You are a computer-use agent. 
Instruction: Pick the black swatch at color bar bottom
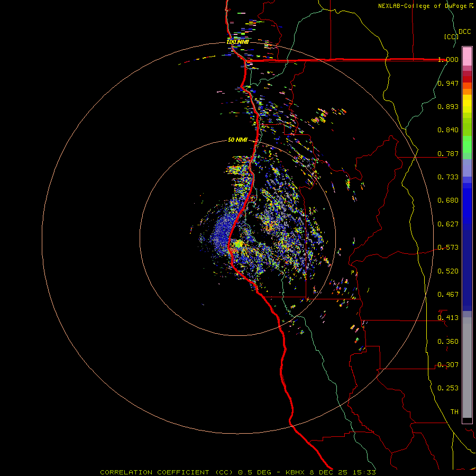click(467, 420)
